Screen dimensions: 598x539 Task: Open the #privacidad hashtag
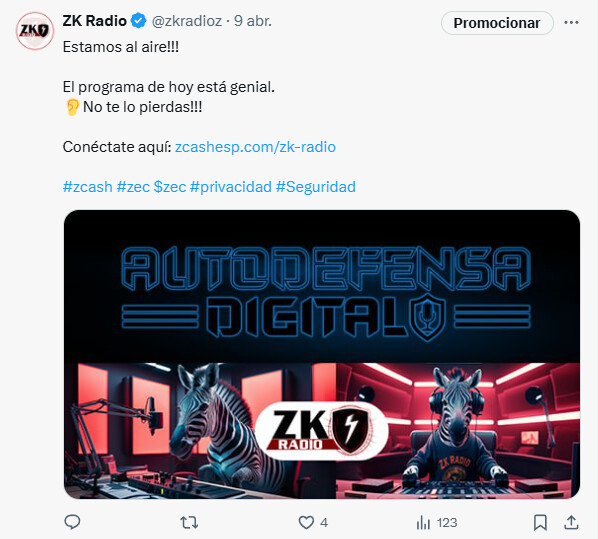231,187
